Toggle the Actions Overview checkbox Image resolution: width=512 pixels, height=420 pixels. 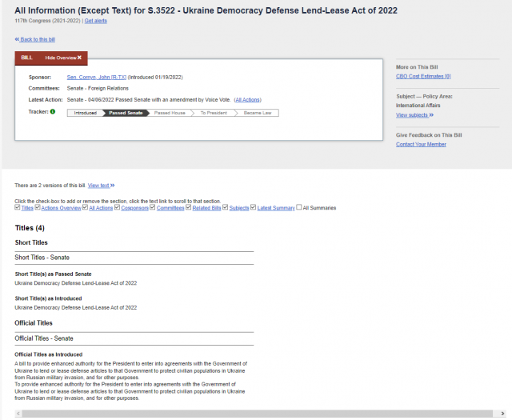[x=38, y=208]
